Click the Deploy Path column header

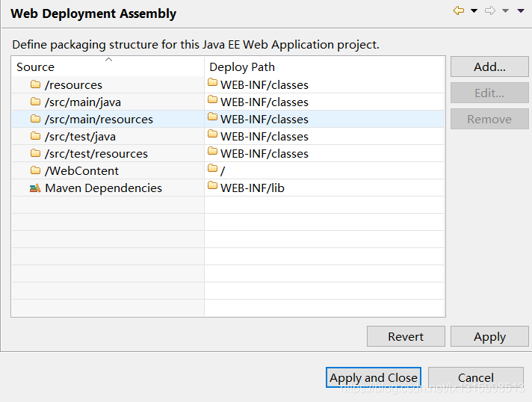point(324,67)
